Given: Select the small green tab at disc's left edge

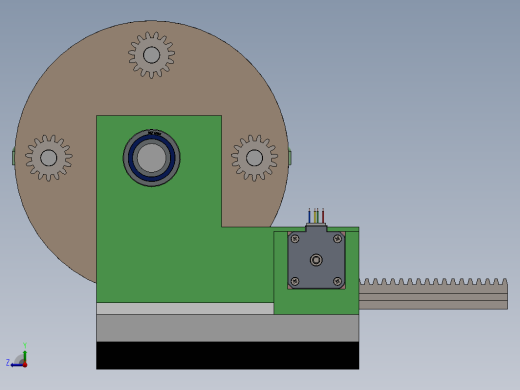Looking at the screenshot, I should point(13,158).
